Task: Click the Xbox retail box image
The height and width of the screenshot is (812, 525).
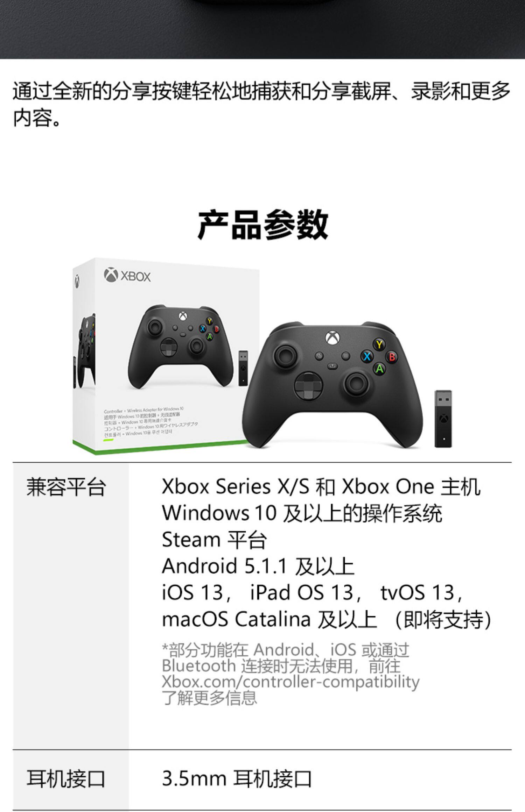Action: point(167,356)
